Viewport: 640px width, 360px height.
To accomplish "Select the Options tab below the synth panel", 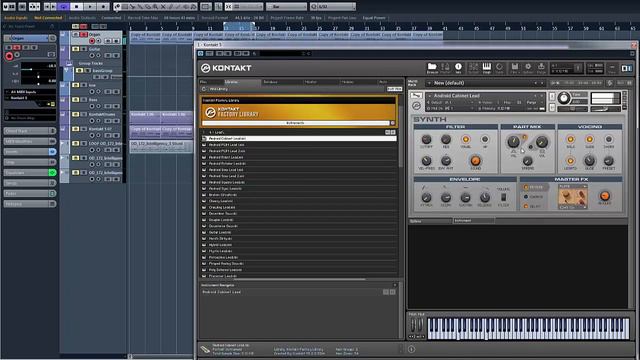I will 431,221.
